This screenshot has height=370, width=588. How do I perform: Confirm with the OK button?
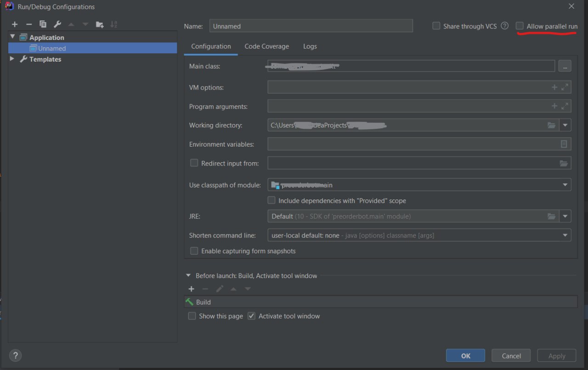coord(465,356)
